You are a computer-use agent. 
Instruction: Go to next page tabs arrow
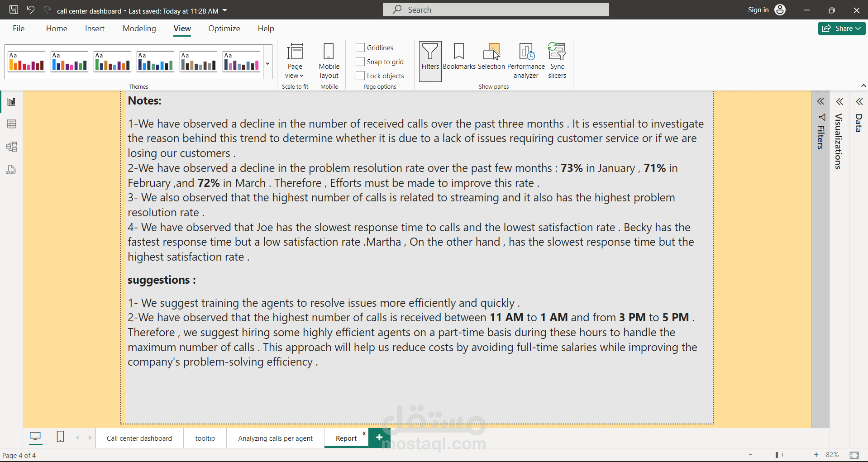click(90, 438)
